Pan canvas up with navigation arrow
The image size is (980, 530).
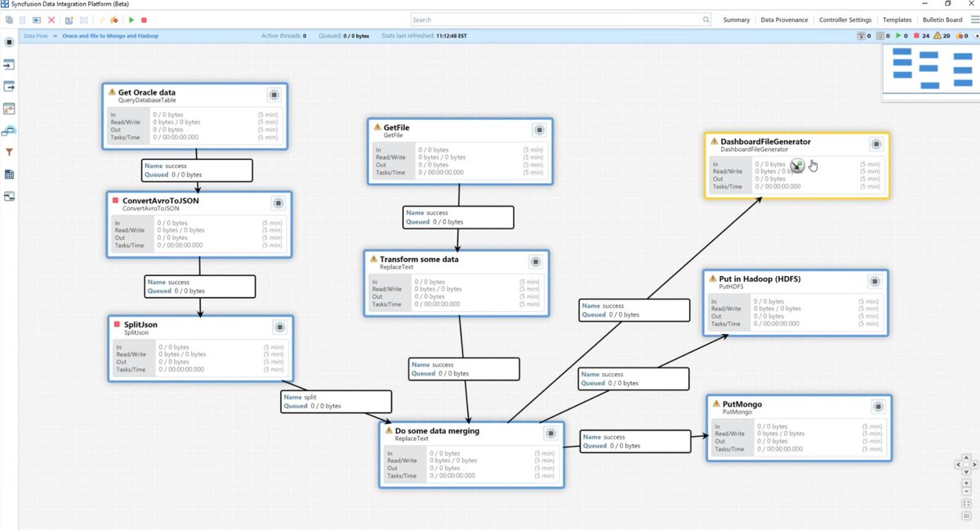click(x=966, y=458)
